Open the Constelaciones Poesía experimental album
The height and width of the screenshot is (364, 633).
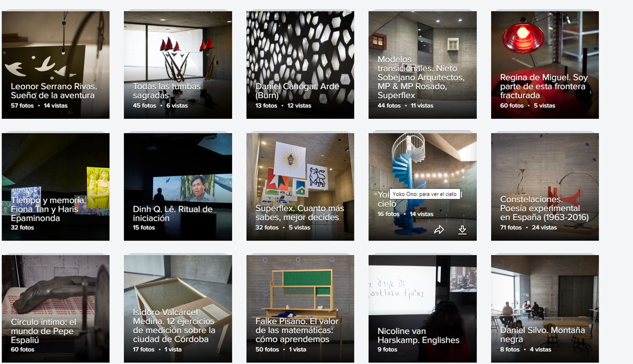pos(545,187)
